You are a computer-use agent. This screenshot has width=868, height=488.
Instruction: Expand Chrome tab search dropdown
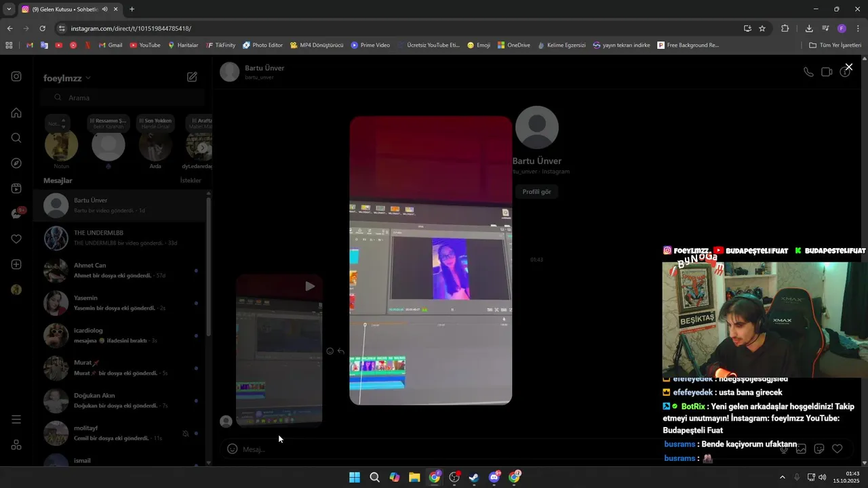(9, 9)
